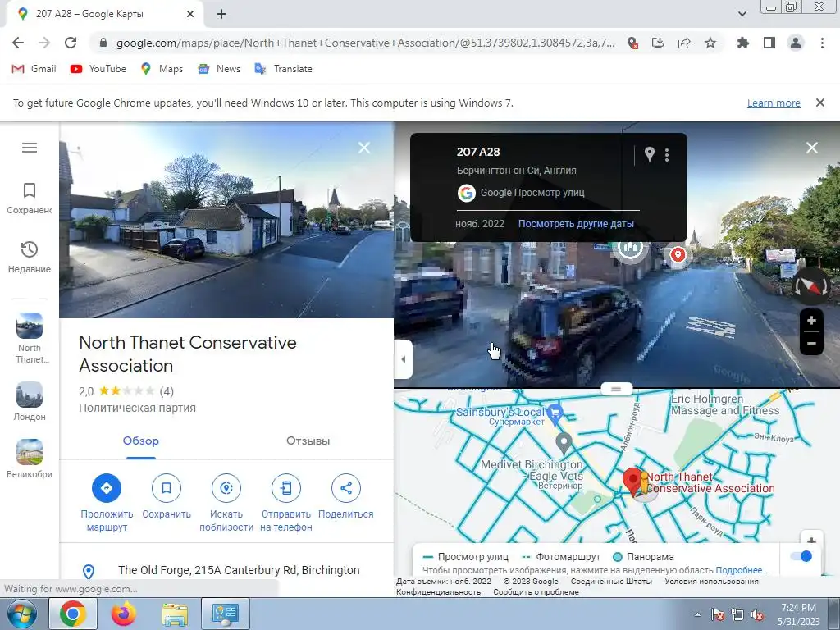Switch to the Обзор tab

(141, 441)
